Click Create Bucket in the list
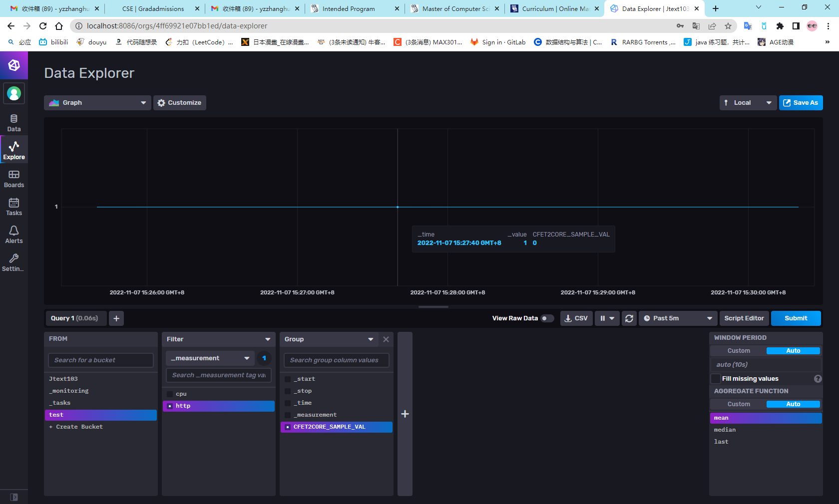 [x=76, y=427]
